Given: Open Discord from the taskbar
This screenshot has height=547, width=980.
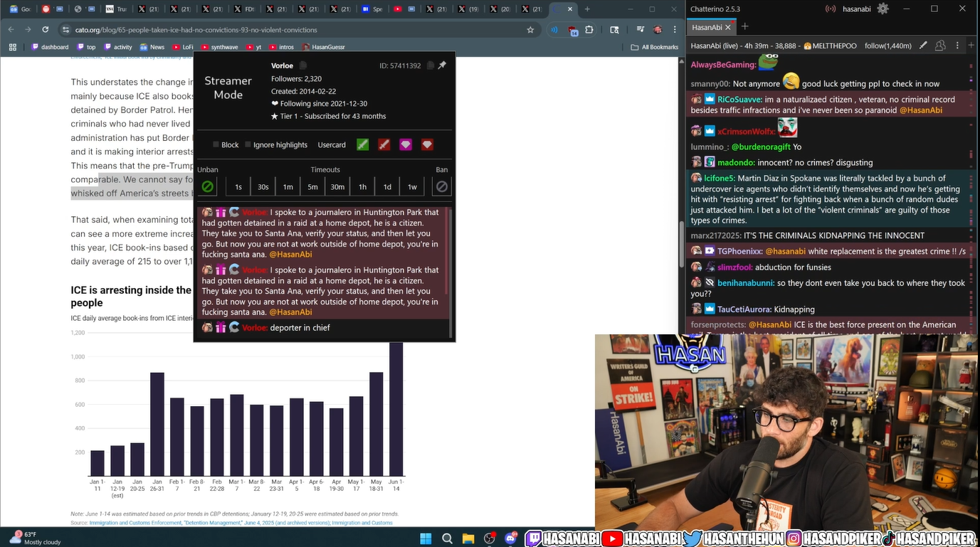Looking at the screenshot, I should tap(511, 538).
